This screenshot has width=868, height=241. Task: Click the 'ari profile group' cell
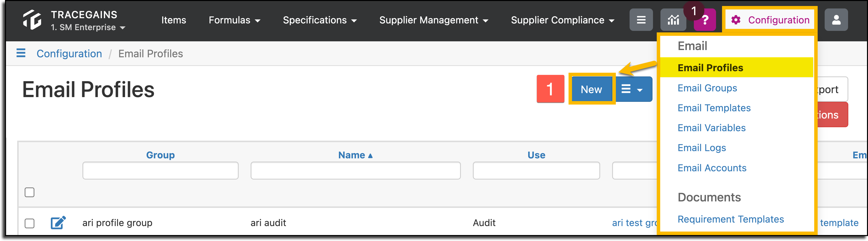click(117, 223)
